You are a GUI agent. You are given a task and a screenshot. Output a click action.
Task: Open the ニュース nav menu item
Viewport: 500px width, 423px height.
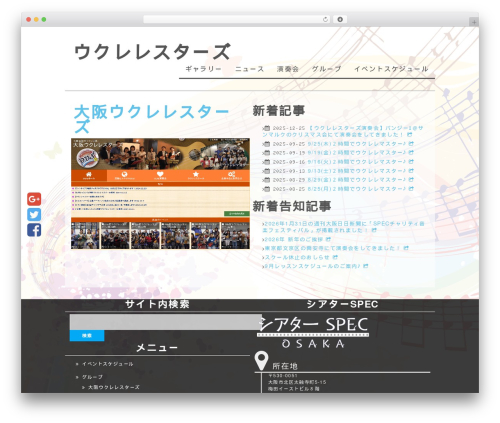(x=249, y=69)
